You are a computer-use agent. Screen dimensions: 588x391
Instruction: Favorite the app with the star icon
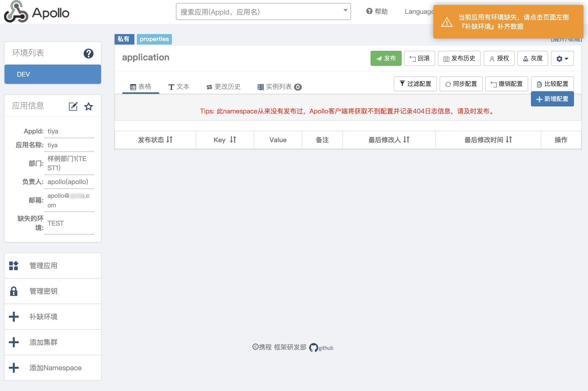pyautogui.click(x=89, y=106)
